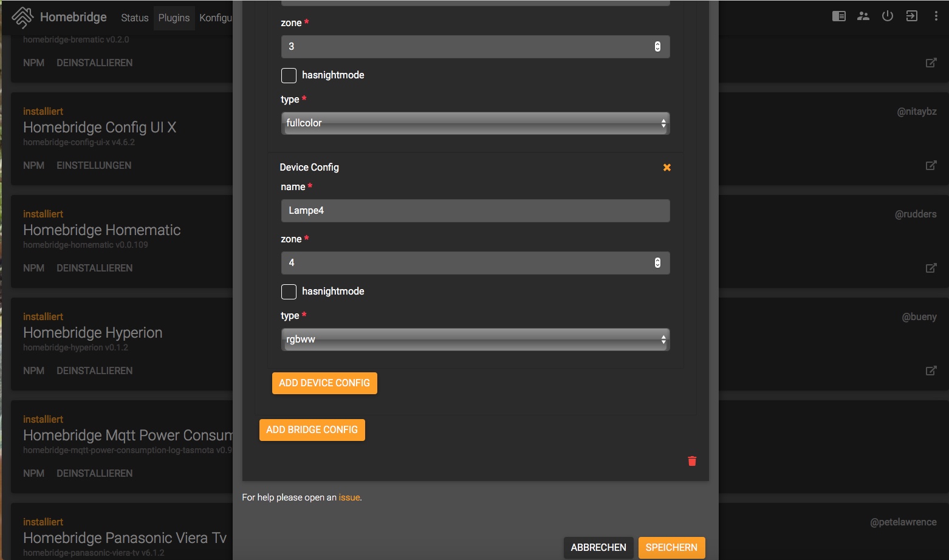The image size is (949, 560).
Task: Remove Lampe4 device config with orange X
Action: pyautogui.click(x=666, y=168)
